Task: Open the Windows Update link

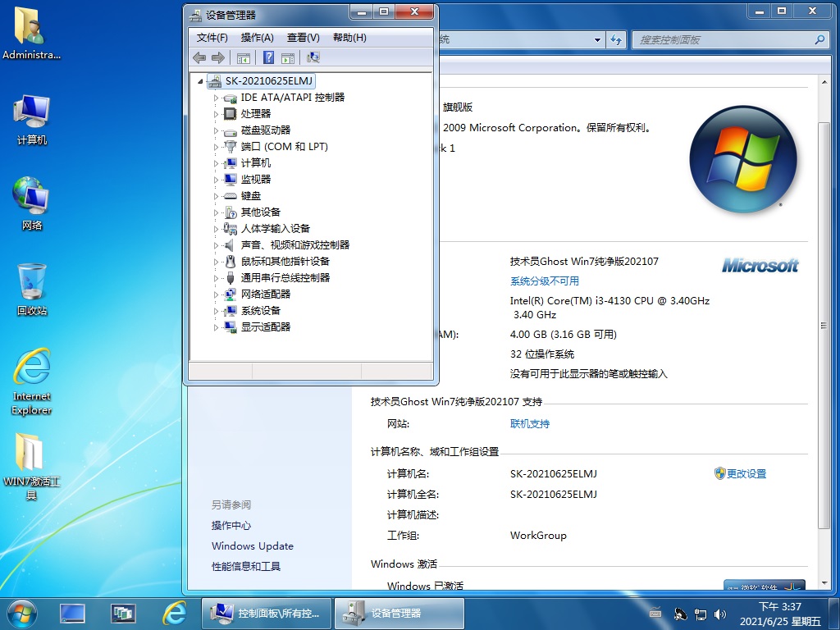Action: point(252,546)
